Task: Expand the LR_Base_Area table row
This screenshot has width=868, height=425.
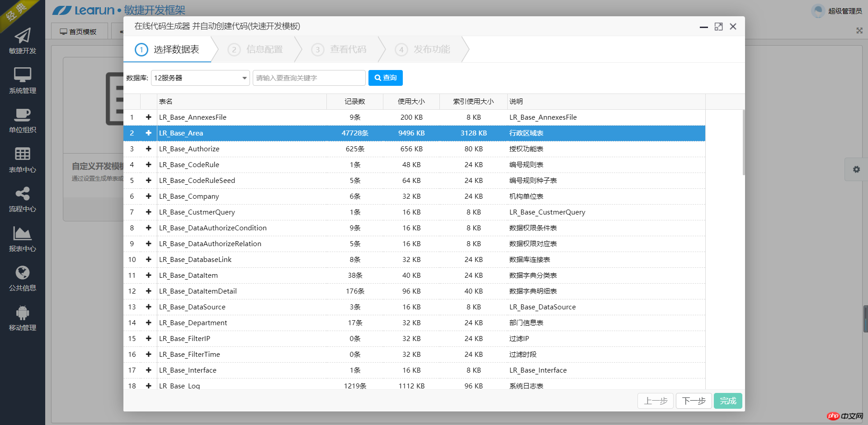Action: [x=148, y=133]
